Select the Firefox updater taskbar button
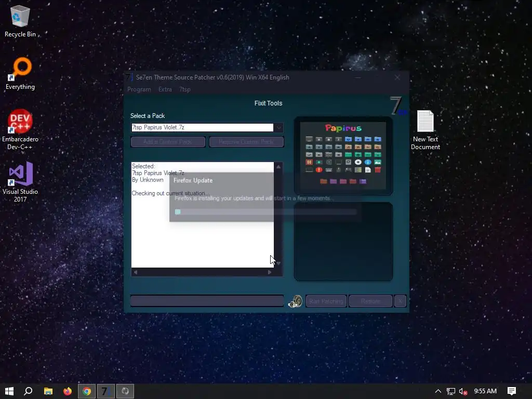The height and width of the screenshot is (399, 532). 125,391
